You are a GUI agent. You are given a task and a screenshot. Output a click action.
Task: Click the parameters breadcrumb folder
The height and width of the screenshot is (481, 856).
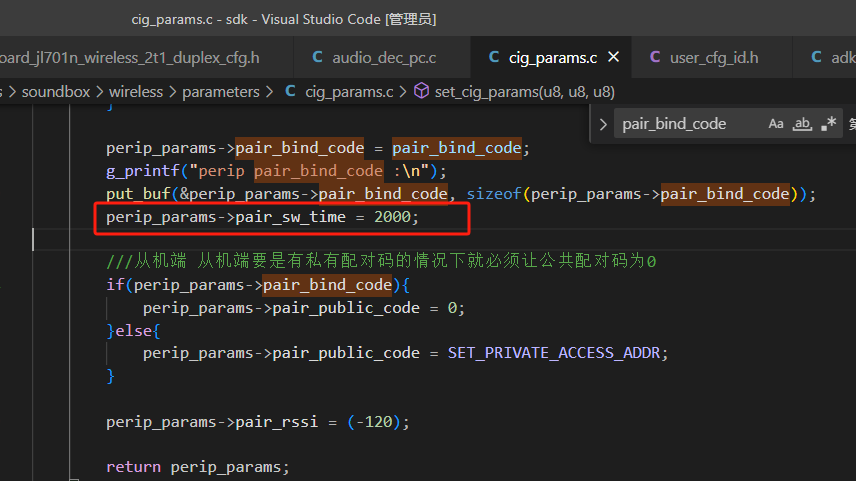click(221, 92)
